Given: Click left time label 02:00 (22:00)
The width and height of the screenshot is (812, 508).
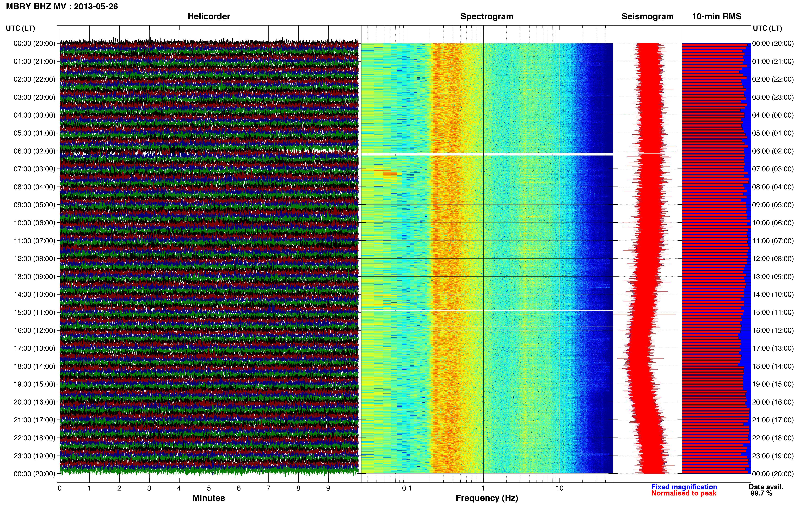Looking at the screenshot, I should tap(34, 79).
